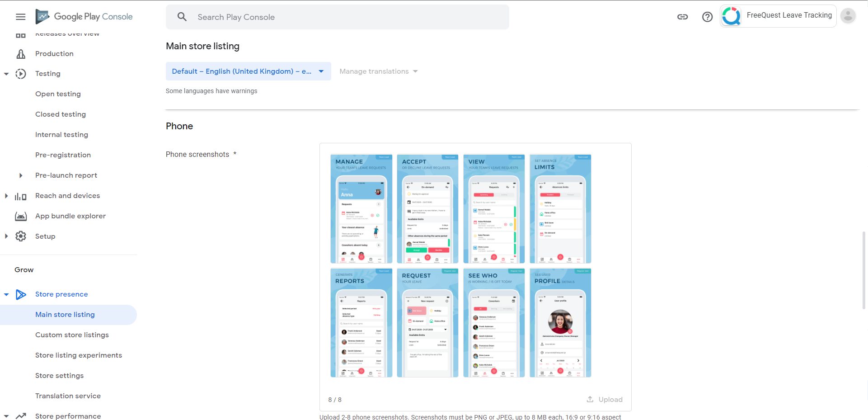Select the Production releases icon in sidebar

[21, 53]
